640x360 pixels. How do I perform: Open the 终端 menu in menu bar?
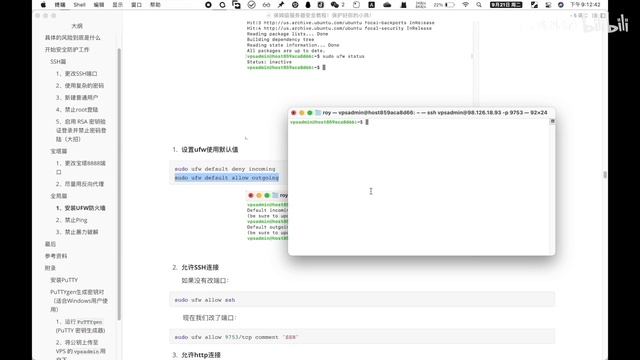tap(60, 5)
